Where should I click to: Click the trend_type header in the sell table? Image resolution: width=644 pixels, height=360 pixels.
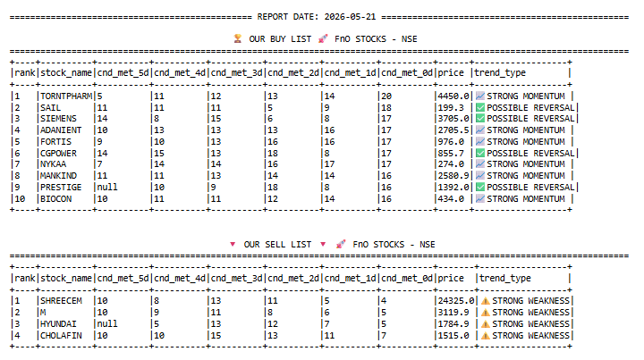505,279
